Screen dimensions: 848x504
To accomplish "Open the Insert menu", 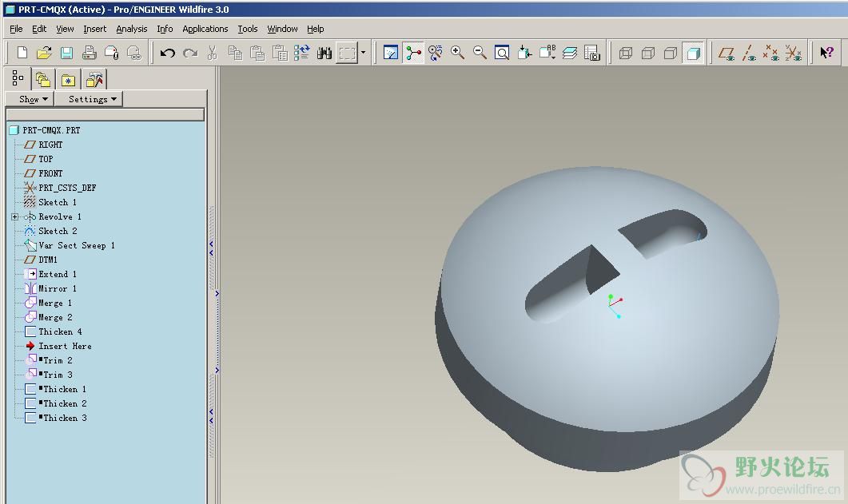I will click(94, 30).
